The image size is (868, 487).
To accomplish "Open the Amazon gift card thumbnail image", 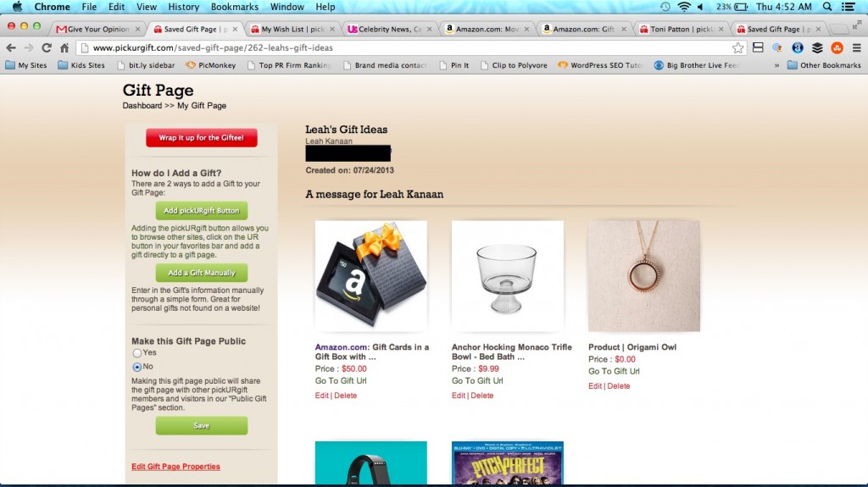I will 371,276.
